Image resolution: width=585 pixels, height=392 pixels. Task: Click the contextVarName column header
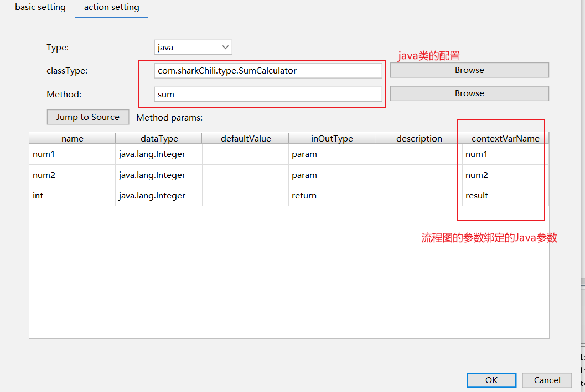click(505, 138)
